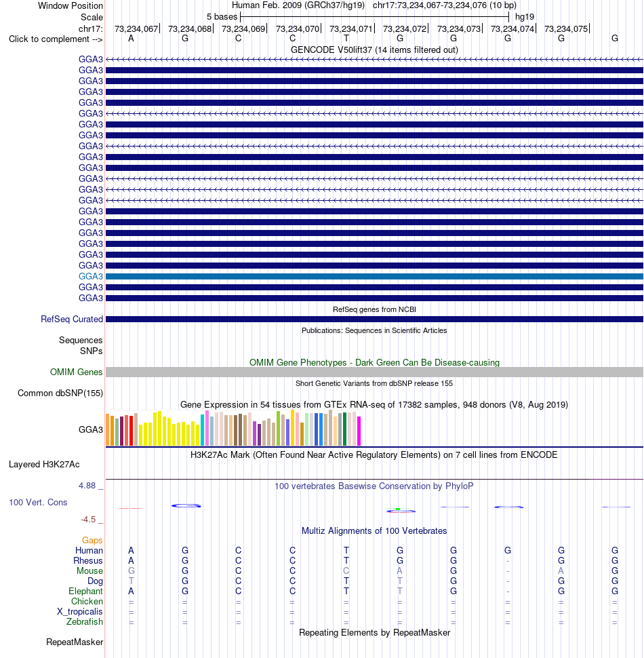Click the light-blue highlighted GGA3 transcript label
Viewport: 644px width, 658px height.
click(x=91, y=276)
